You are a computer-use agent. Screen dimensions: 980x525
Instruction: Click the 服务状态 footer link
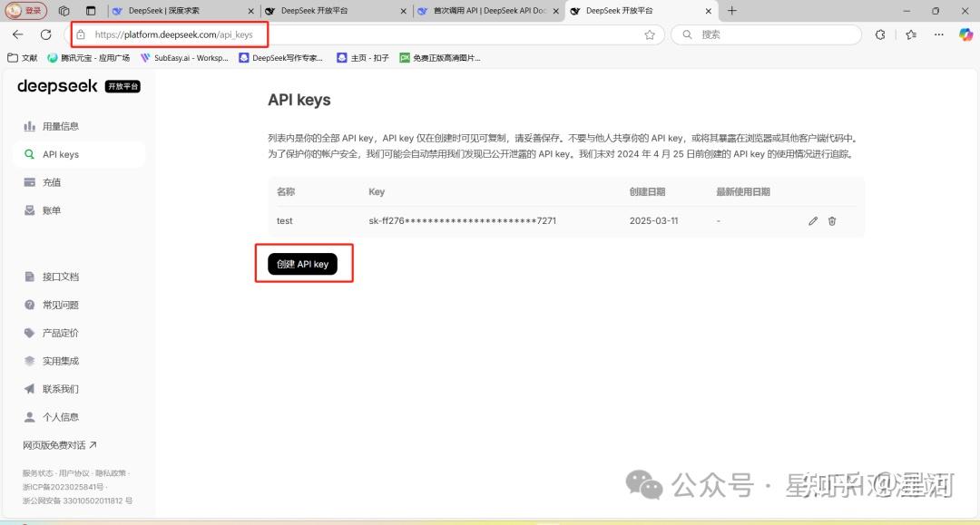pos(38,473)
